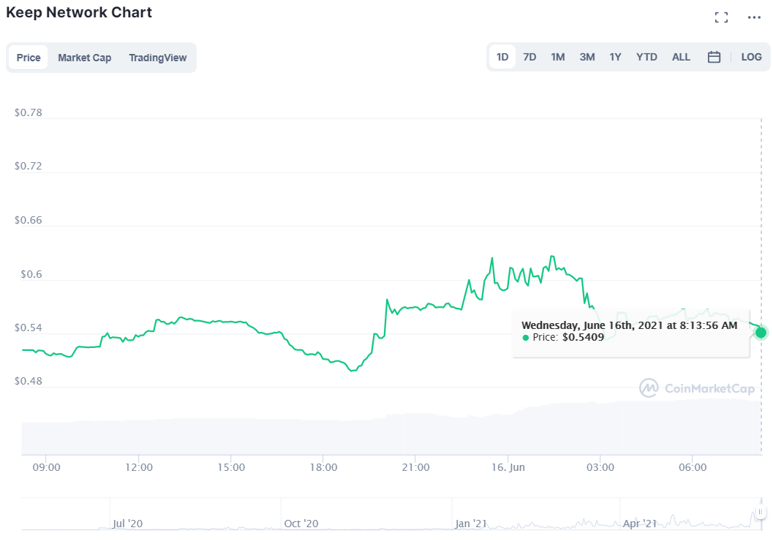
Task: Click the 03:00 time axis label
Action: pos(600,467)
